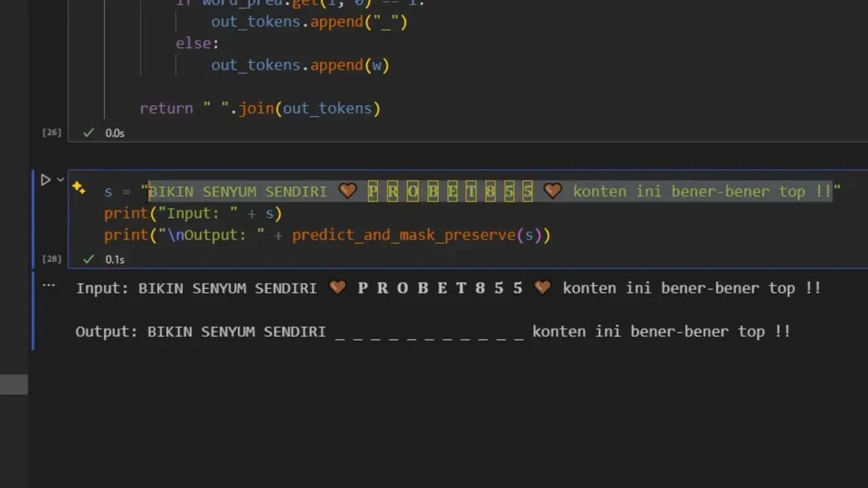
Task: Place cursor in the highlighted s string line
Action: [473, 192]
